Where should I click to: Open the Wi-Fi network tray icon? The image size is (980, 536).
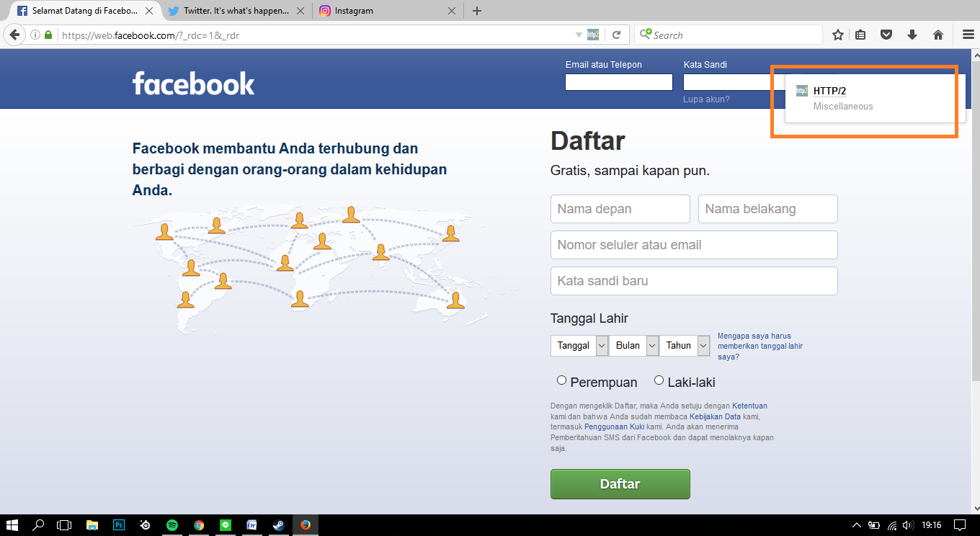pos(892,525)
